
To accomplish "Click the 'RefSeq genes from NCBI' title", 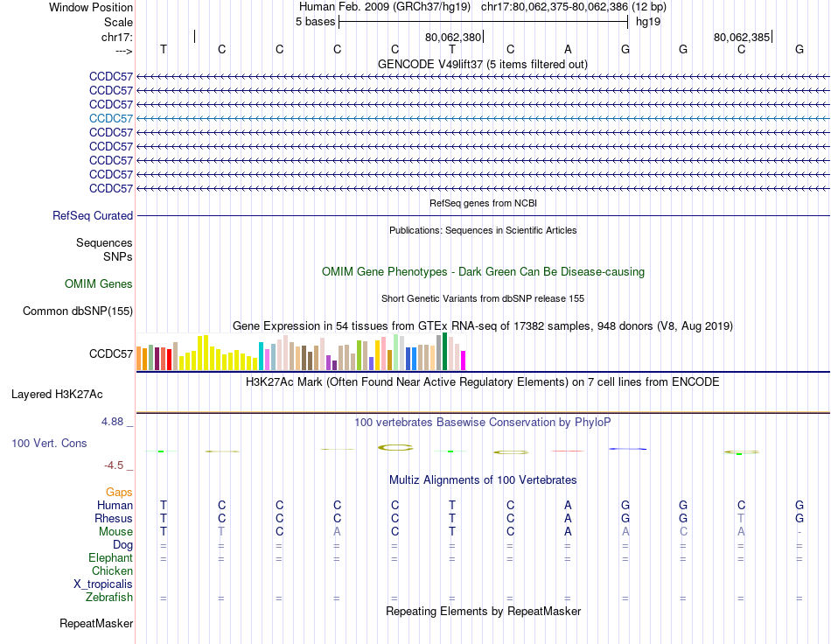I will 484,203.
